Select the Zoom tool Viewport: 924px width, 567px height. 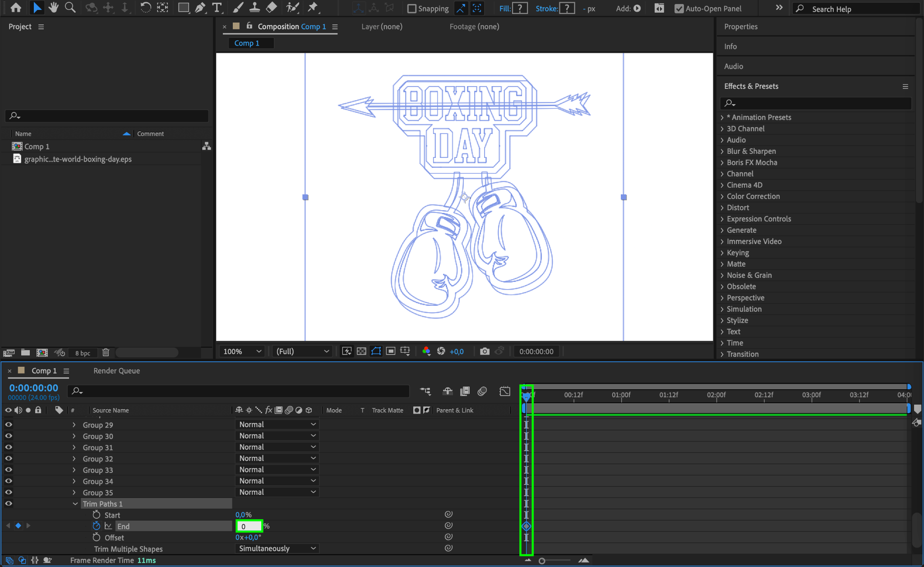click(x=70, y=8)
